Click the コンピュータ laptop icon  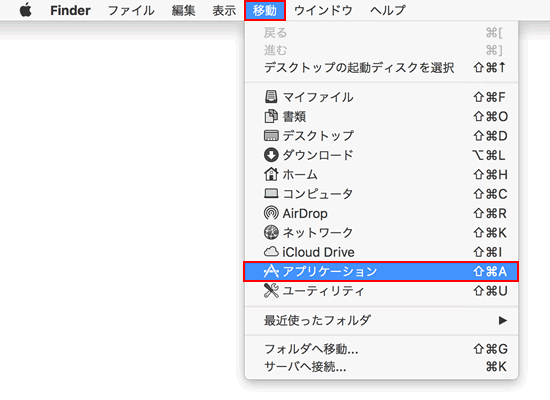(x=271, y=193)
